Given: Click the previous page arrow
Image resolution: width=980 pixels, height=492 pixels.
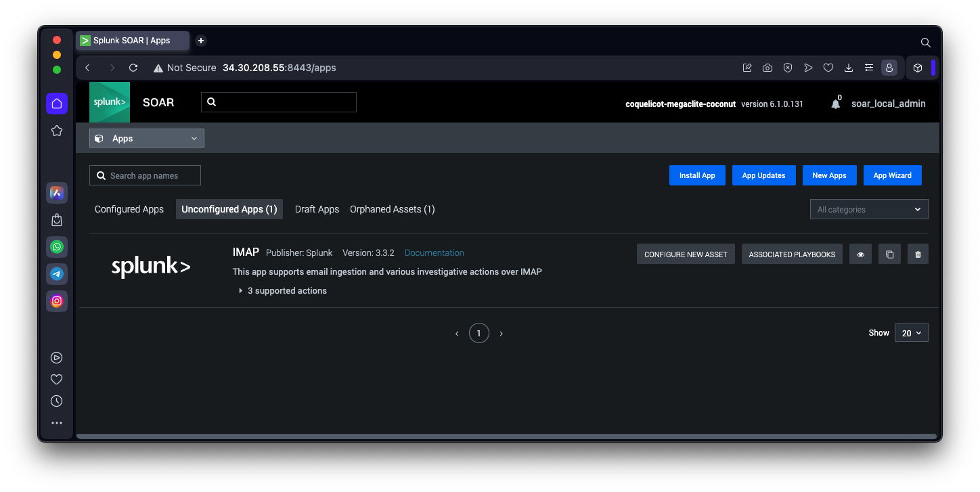Looking at the screenshot, I should pos(457,334).
